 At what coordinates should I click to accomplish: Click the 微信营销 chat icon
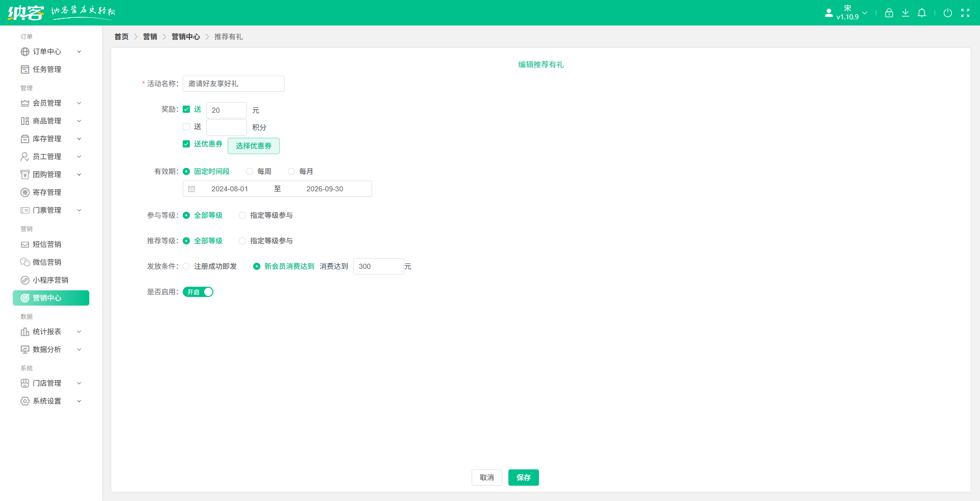pyautogui.click(x=24, y=262)
